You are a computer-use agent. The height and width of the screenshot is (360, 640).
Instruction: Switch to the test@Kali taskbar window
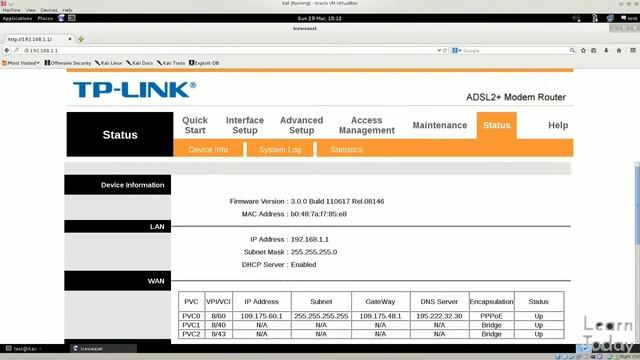(x=25, y=349)
